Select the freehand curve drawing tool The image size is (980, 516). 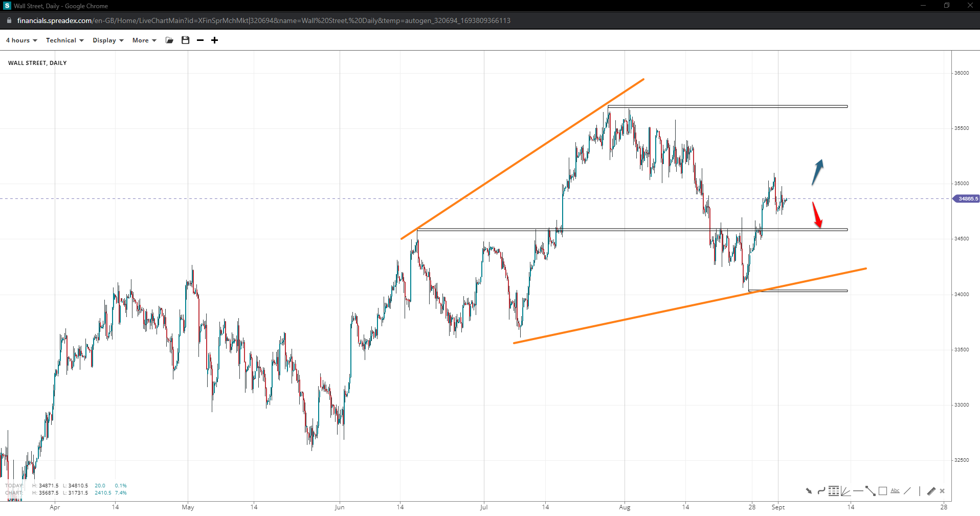[821, 491]
